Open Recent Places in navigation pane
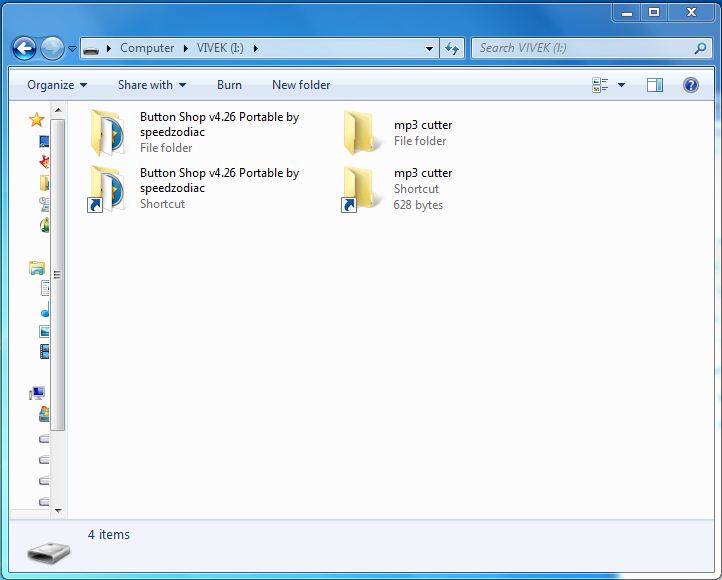This screenshot has height=580, width=722. (45, 204)
